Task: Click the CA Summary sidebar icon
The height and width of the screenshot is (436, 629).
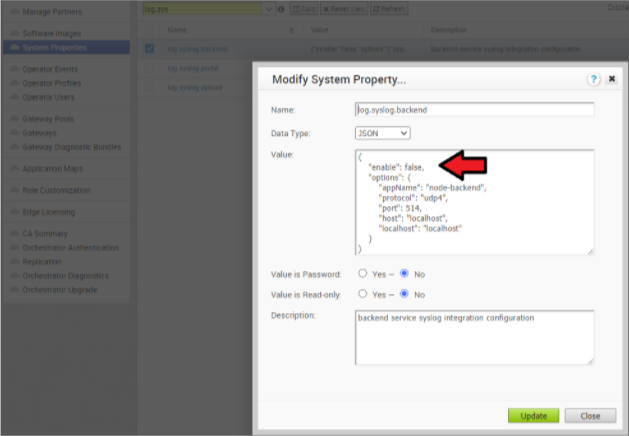Action: pyautogui.click(x=15, y=232)
